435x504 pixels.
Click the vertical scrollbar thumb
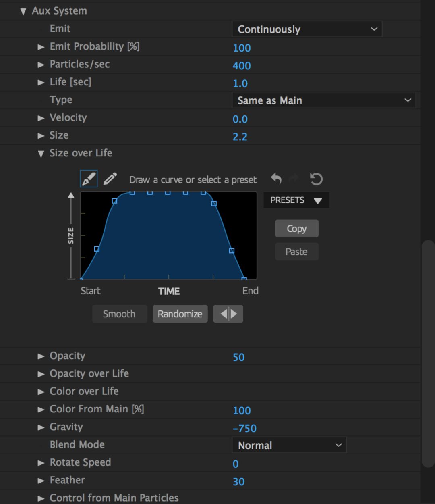(428, 354)
